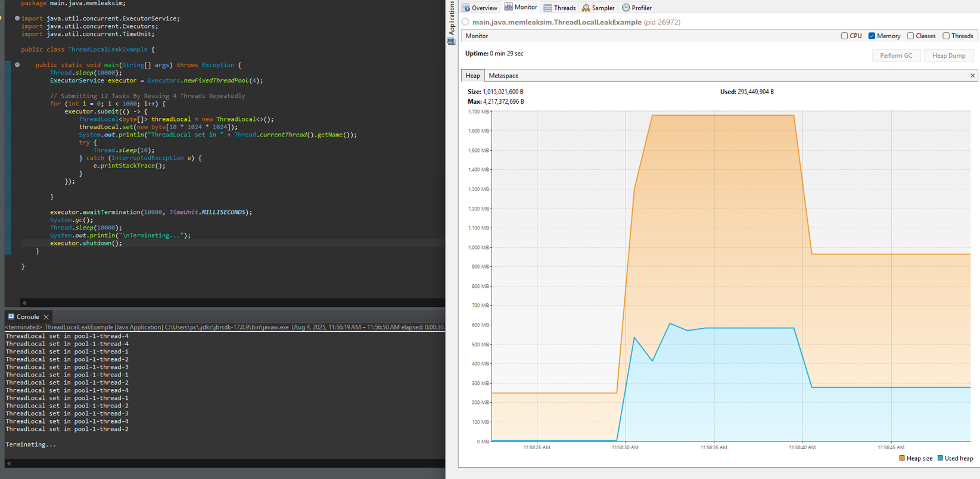Viewport: 980px width, 479px height.
Task: Click the process status circle icon
Action: (465, 22)
